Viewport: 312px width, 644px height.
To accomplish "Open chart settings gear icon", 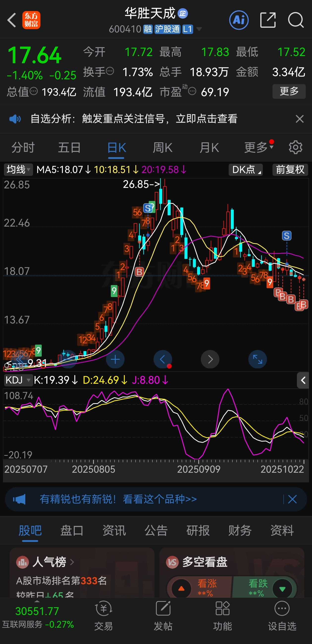I will pos(295,147).
